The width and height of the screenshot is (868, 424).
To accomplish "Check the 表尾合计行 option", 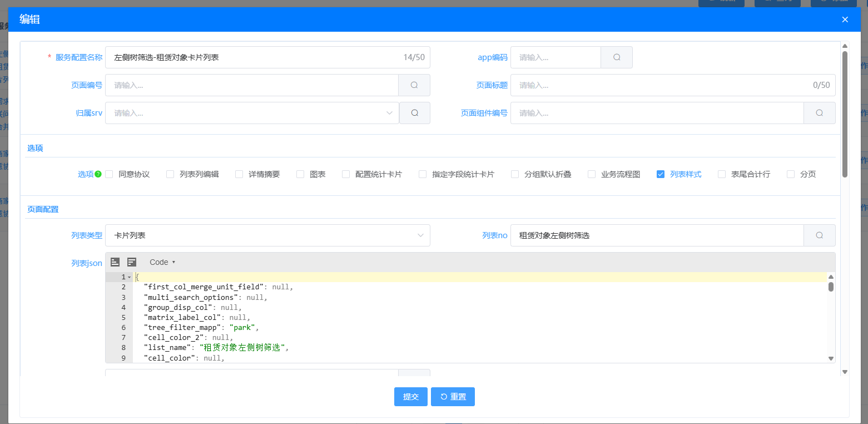I will tap(722, 174).
